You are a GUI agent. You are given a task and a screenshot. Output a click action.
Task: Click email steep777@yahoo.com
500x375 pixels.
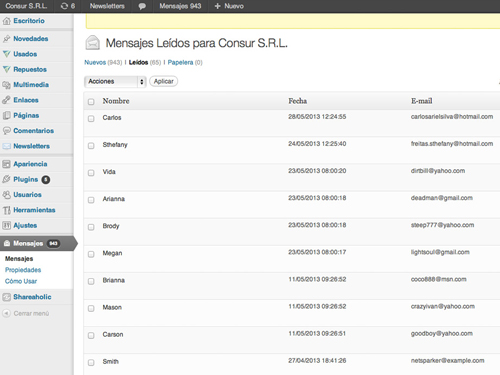point(442,225)
